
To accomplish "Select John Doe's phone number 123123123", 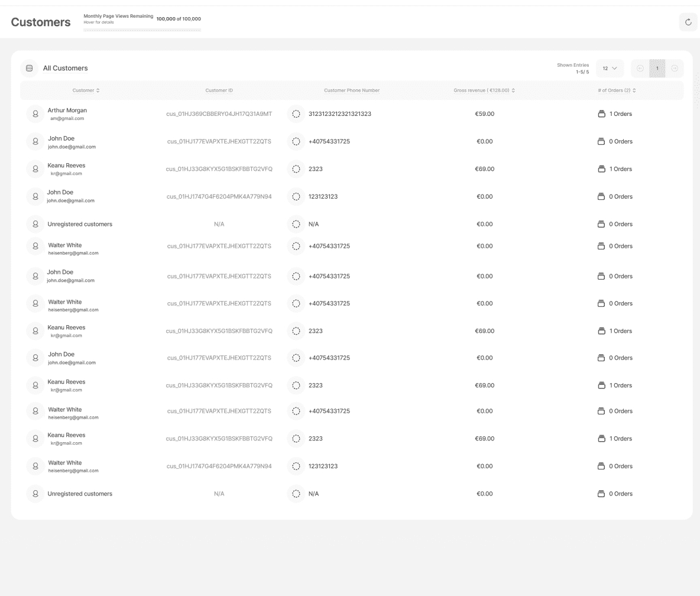I will tap(323, 196).
